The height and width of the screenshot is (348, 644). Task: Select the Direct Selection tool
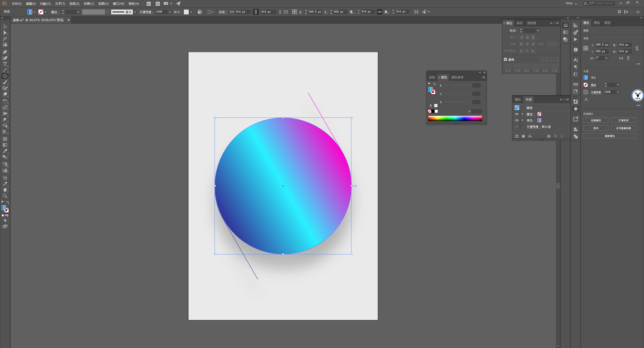(x=5, y=33)
